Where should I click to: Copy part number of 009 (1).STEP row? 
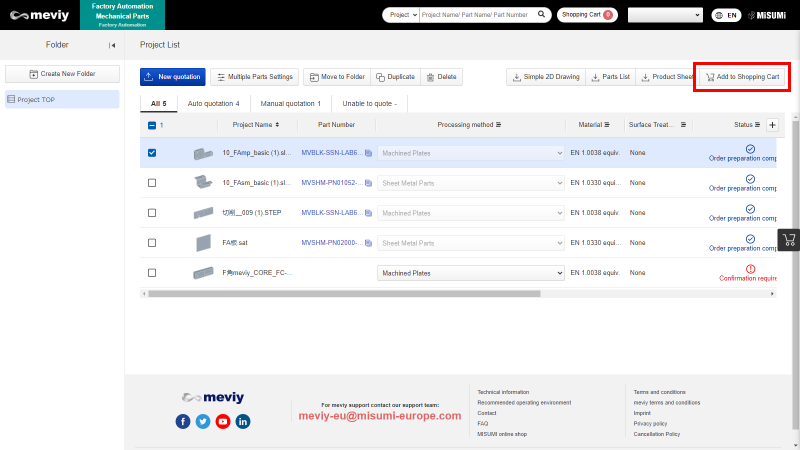[368, 213]
